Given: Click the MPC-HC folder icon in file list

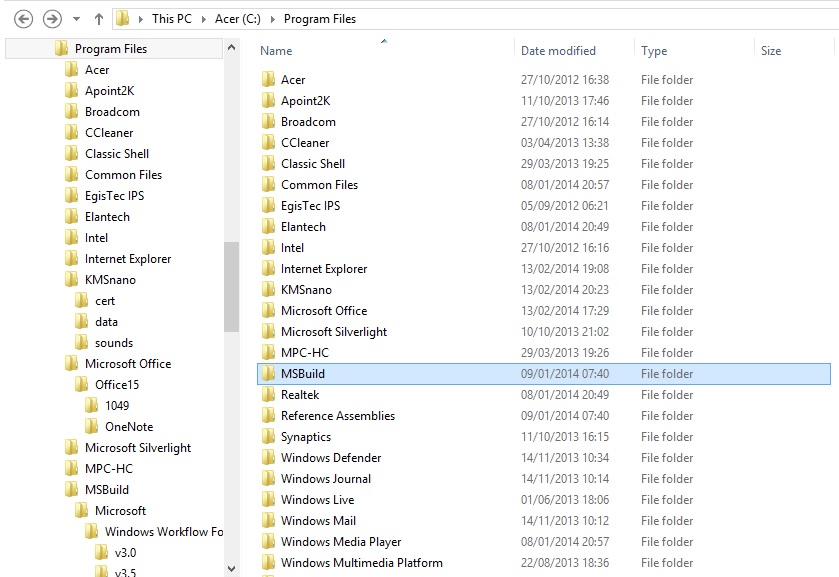Looking at the screenshot, I should click(x=269, y=353).
